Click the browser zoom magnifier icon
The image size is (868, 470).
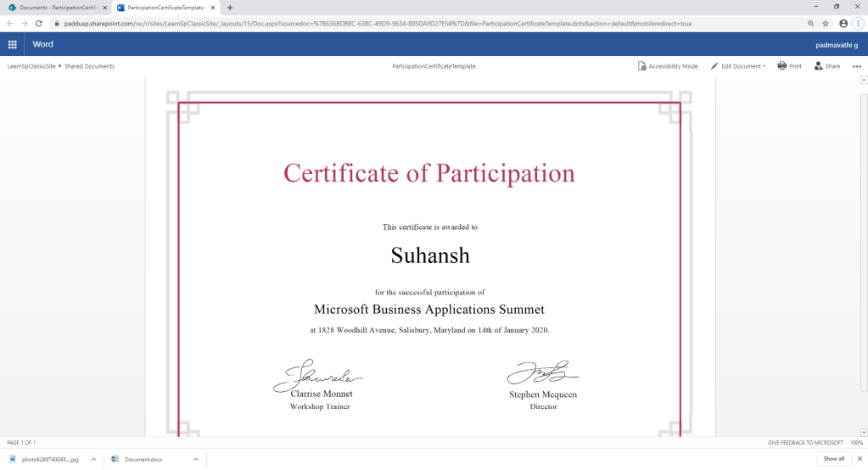[810, 24]
